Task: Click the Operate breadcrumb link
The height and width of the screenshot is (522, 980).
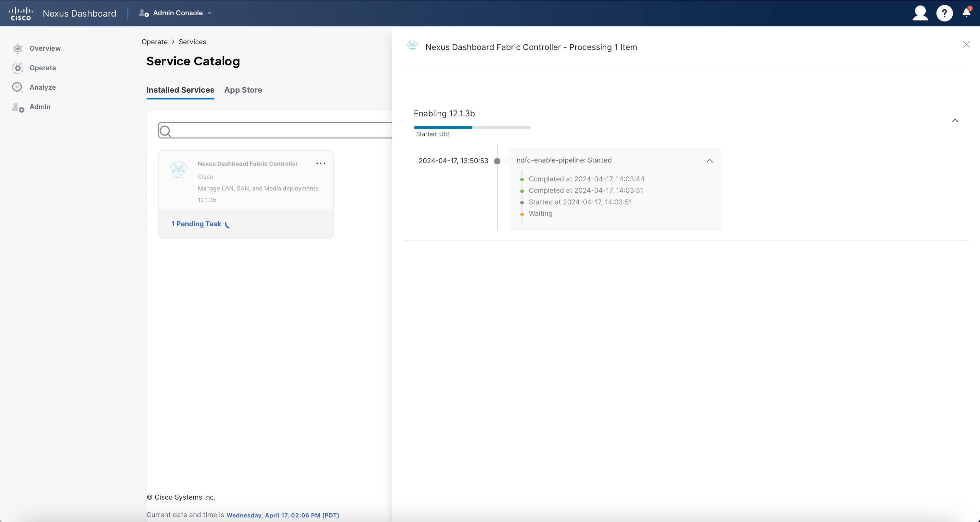Action: pos(154,42)
